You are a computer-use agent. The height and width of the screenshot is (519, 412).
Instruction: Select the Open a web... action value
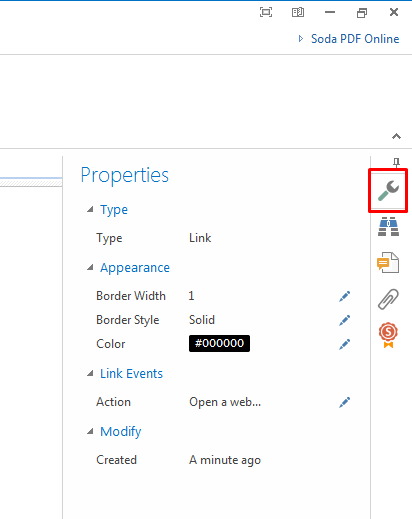point(225,402)
